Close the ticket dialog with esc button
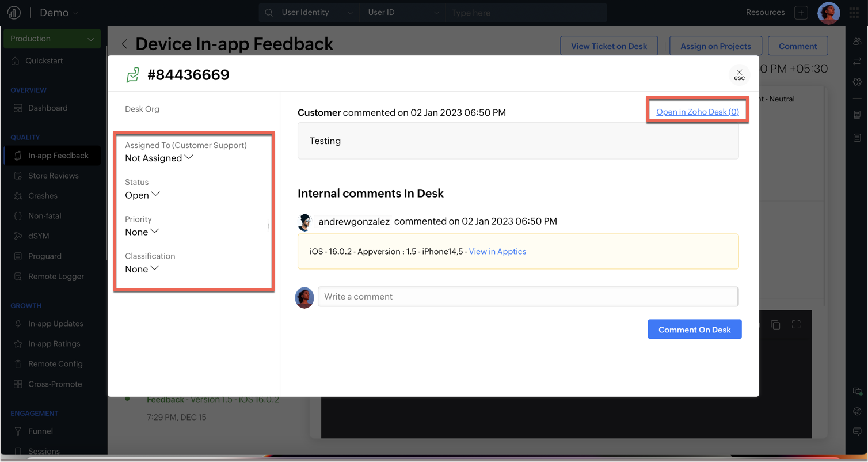 tap(739, 75)
